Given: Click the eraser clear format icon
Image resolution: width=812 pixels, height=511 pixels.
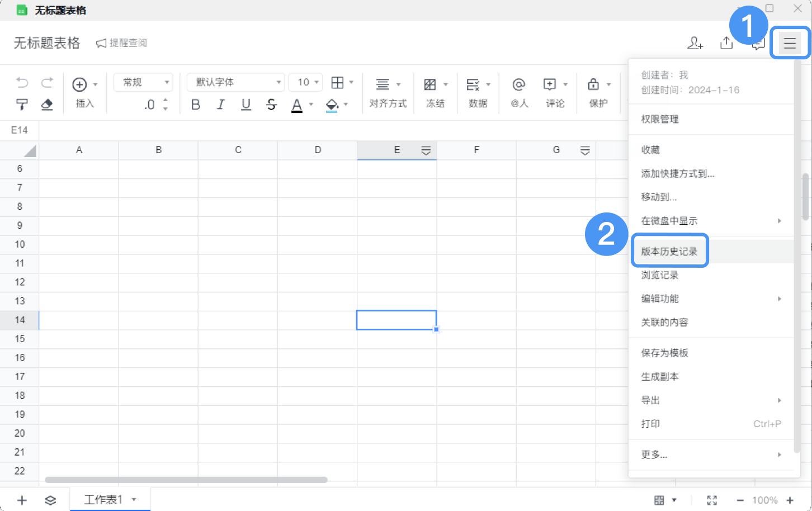Looking at the screenshot, I should pos(47,105).
